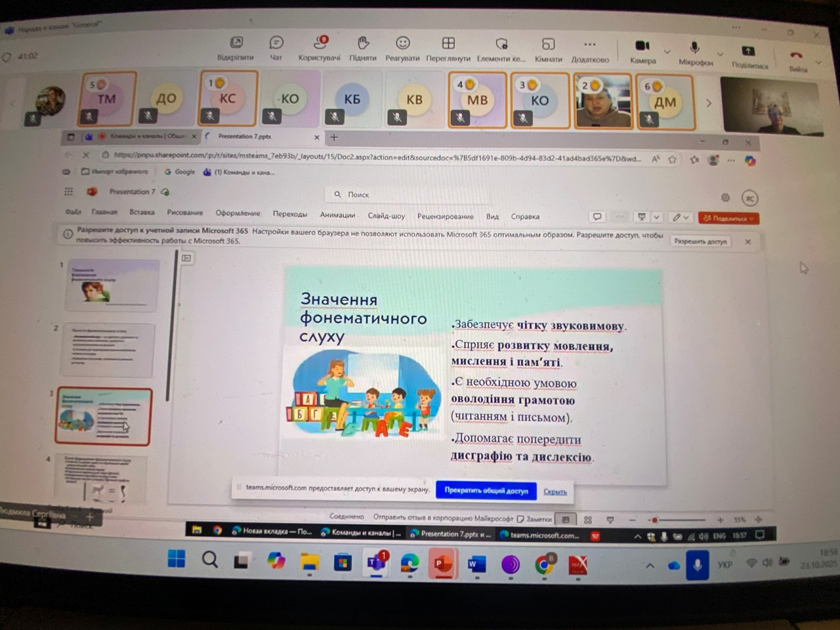The image size is (840, 630).
Task: Open the Microsoft 365 app launcher grid
Action: tap(68, 192)
